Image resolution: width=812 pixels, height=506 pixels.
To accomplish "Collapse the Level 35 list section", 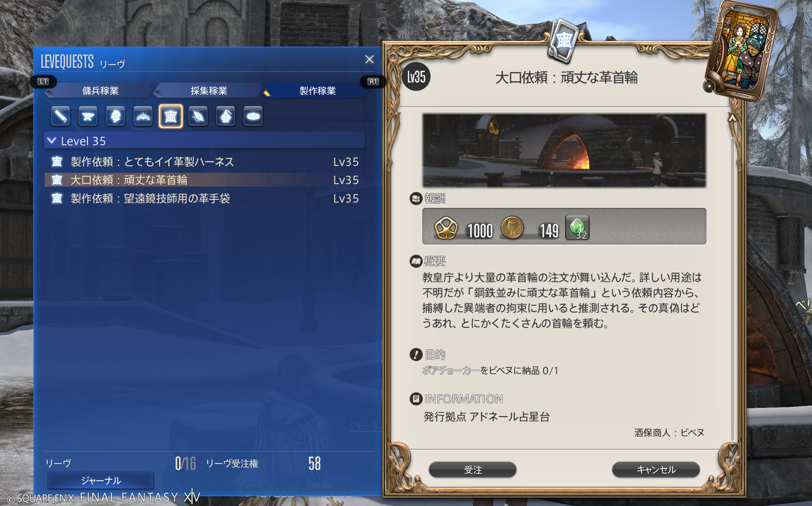I will point(52,141).
